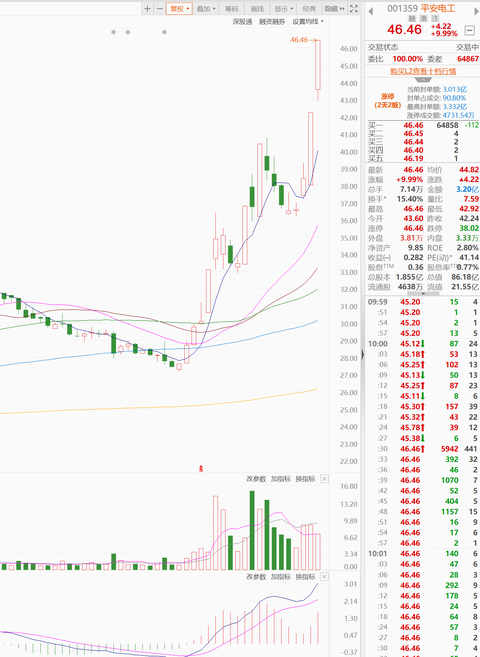Switch to the 经典 layout

(x=309, y=8)
